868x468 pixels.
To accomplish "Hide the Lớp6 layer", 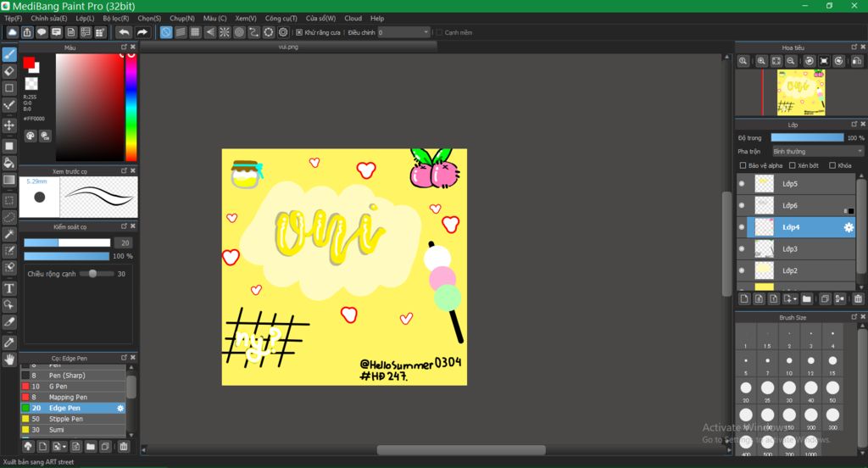I will coord(742,205).
